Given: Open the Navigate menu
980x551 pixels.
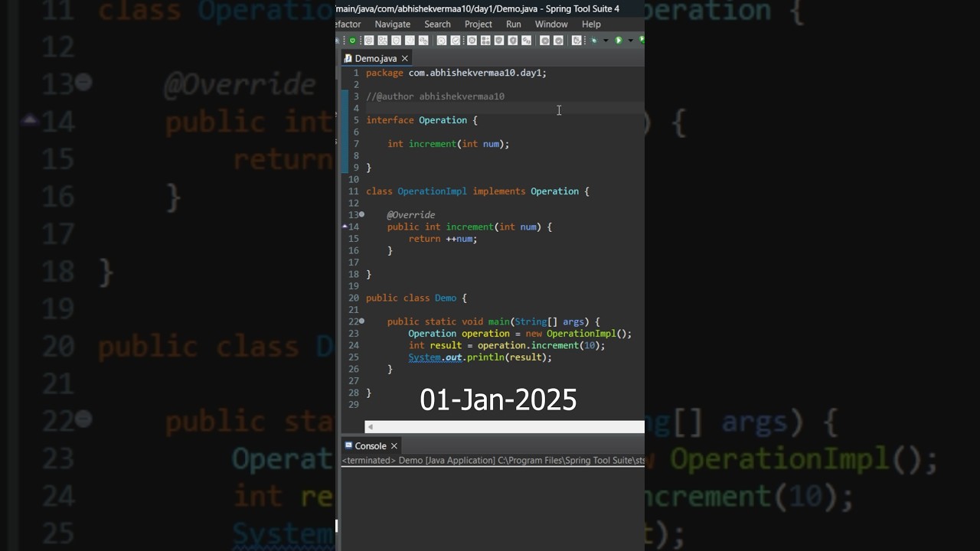Looking at the screenshot, I should (393, 24).
